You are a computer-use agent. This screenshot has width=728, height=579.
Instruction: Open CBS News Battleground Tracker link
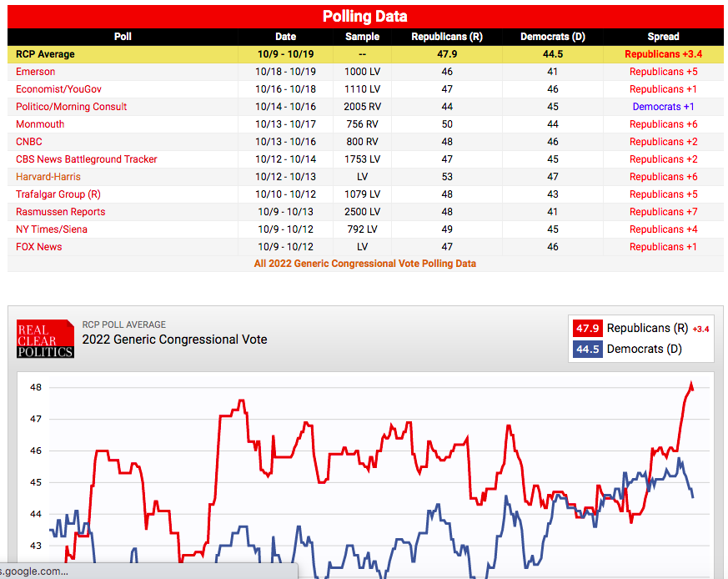click(x=87, y=159)
